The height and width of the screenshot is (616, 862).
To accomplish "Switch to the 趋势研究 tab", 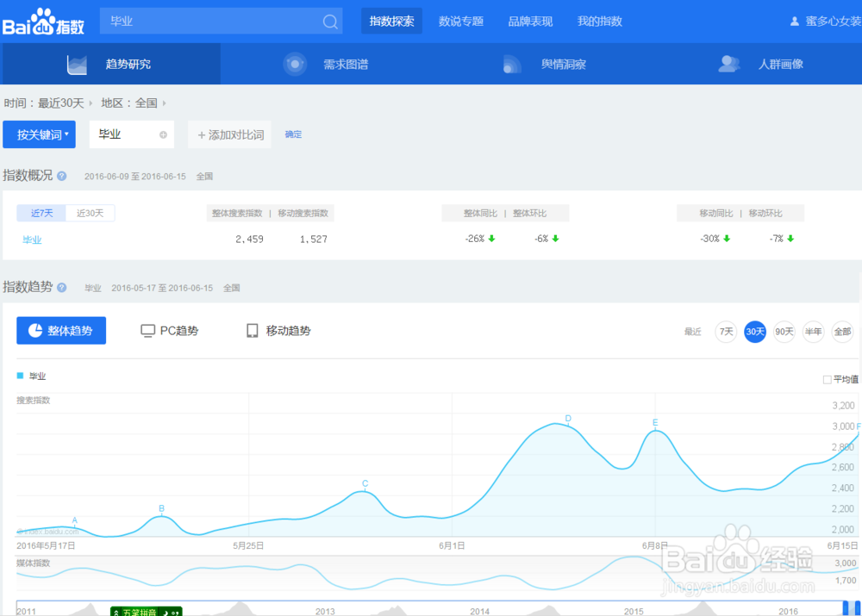I will click(111, 65).
